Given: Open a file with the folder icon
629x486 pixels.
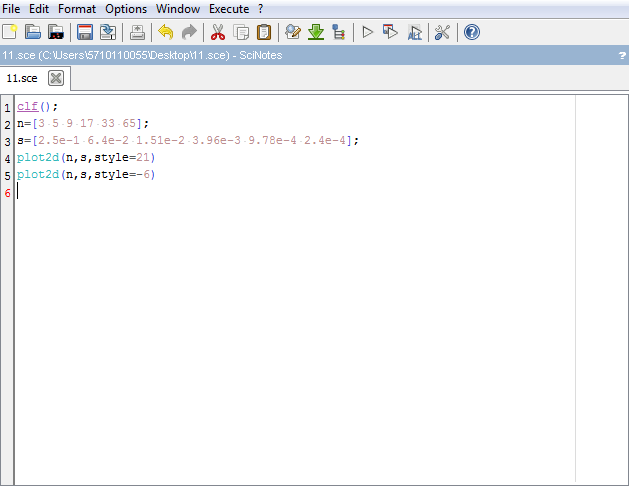Looking at the screenshot, I should pos(32,32).
